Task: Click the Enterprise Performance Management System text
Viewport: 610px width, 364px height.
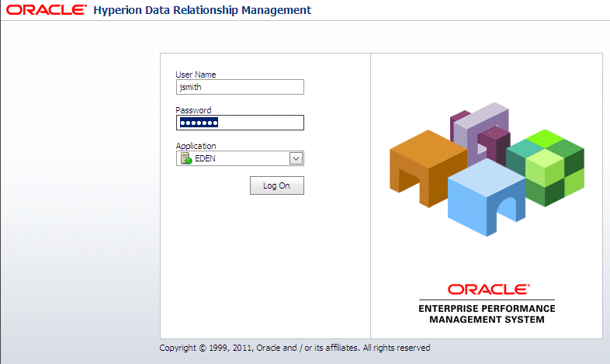Action: (x=487, y=314)
